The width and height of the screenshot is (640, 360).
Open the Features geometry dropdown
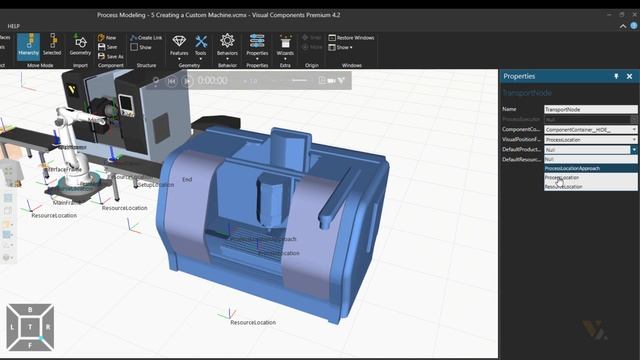tap(179, 47)
